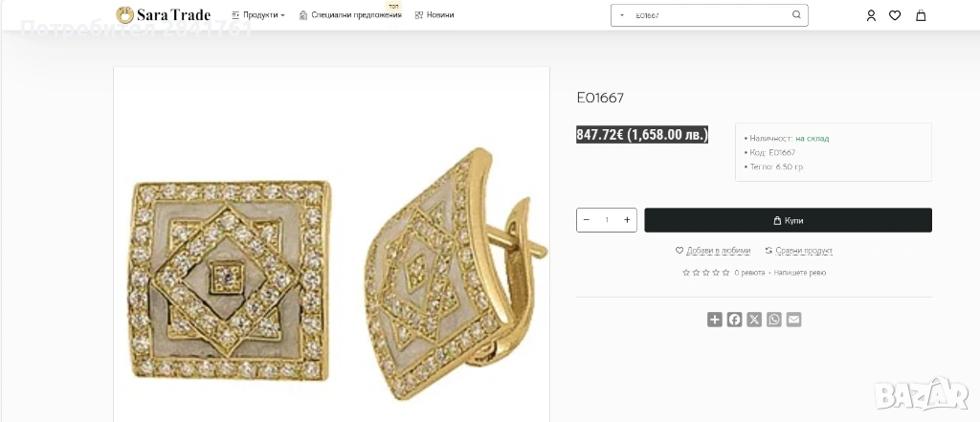The height and width of the screenshot is (422, 980).
Task: Open the search category dropdown arrow
Action: pos(622,15)
